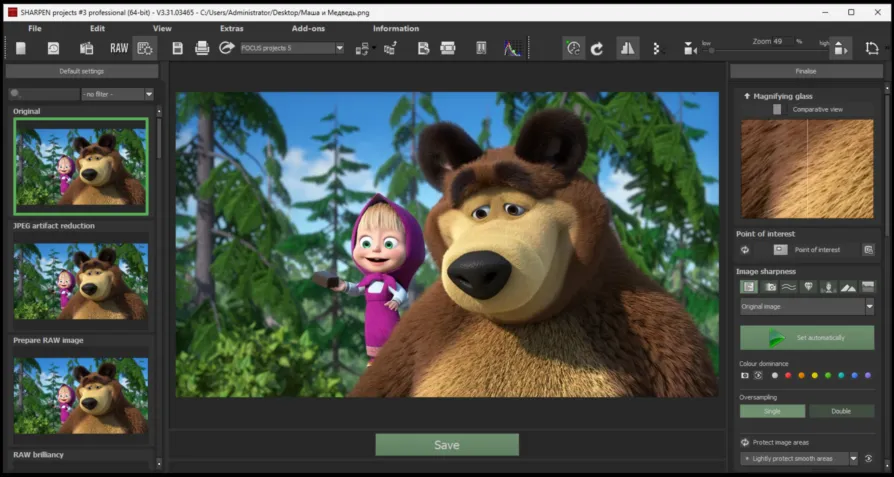Click the RAW brilliancy preset label
The width and height of the screenshot is (894, 477).
pos(38,455)
